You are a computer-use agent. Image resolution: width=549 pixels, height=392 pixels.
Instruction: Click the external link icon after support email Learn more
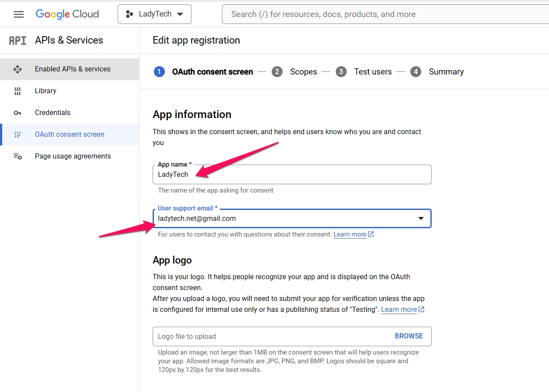click(371, 234)
